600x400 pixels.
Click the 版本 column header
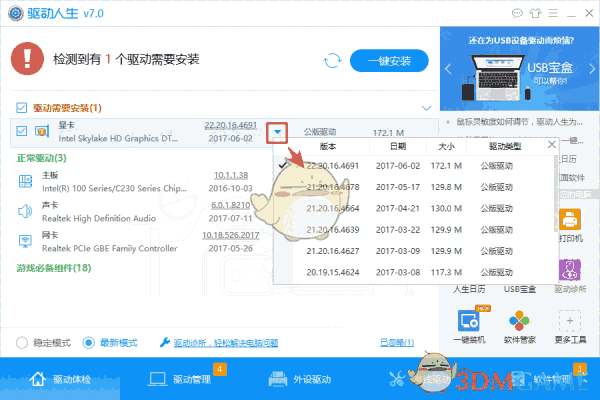point(328,146)
